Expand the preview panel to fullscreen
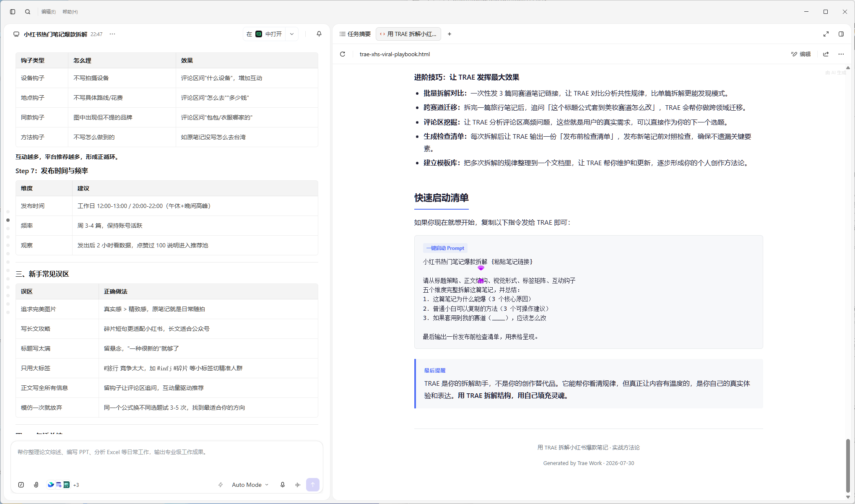Viewport: 855px width, 504px height. (x=826, y=34)
